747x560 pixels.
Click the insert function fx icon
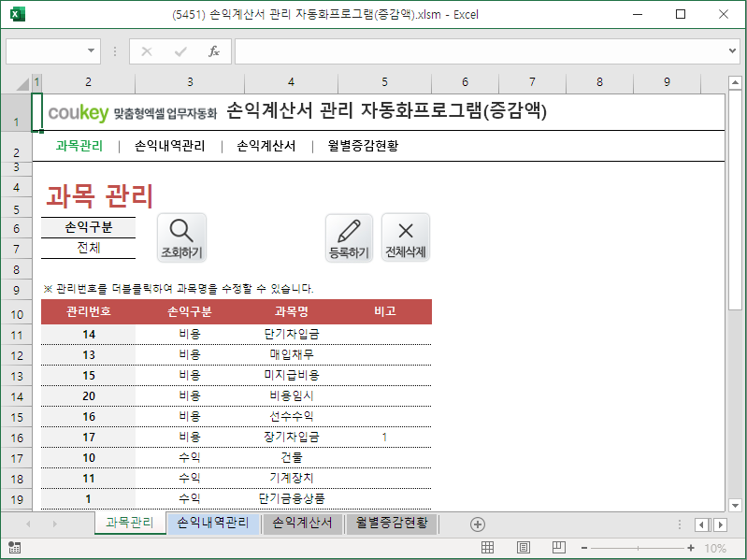click(x=214, y=51)
